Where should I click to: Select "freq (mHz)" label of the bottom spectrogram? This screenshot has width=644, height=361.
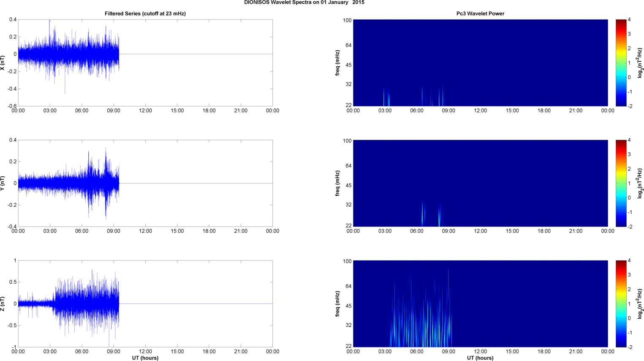[338, 304]
